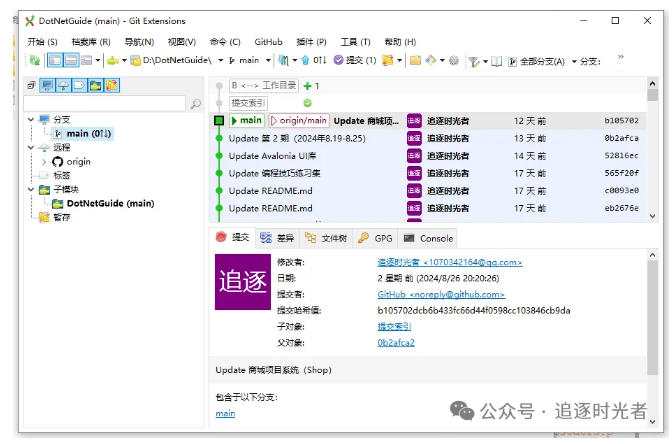Open the 档案库 (R) menu
672x444 pixels.
pos(91,42)
